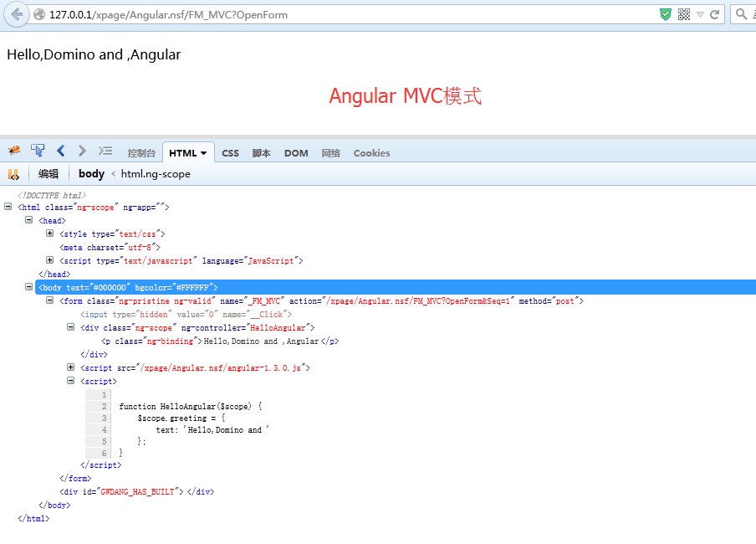The width and height of the screenshot is (756, 544).
Task: Select the DOCTYPE html line
Action: coord(52,195)
